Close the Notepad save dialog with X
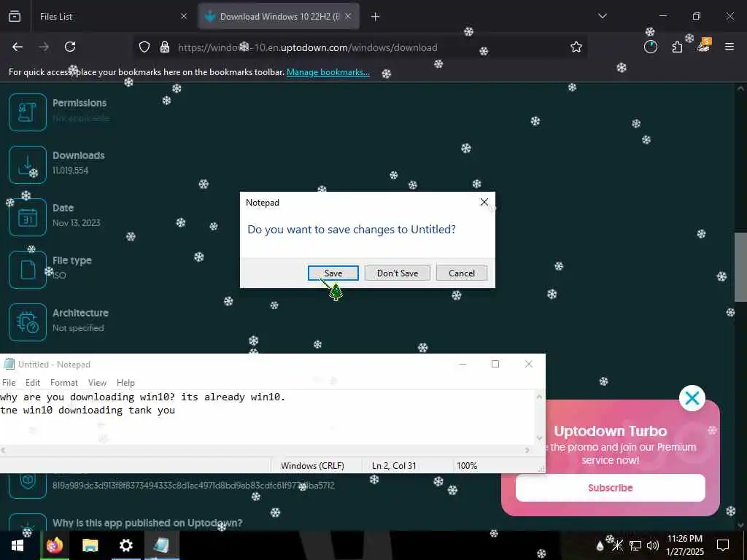 (484, 203)
